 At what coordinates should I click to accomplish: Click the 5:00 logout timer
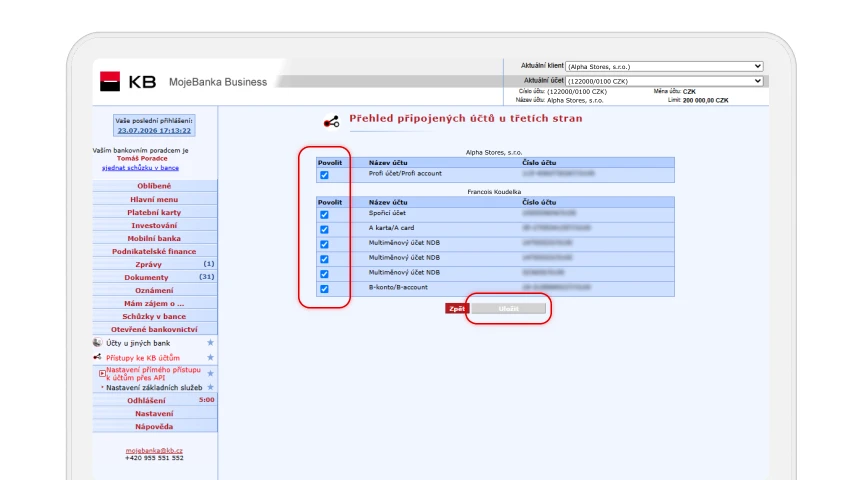point(207,400)
